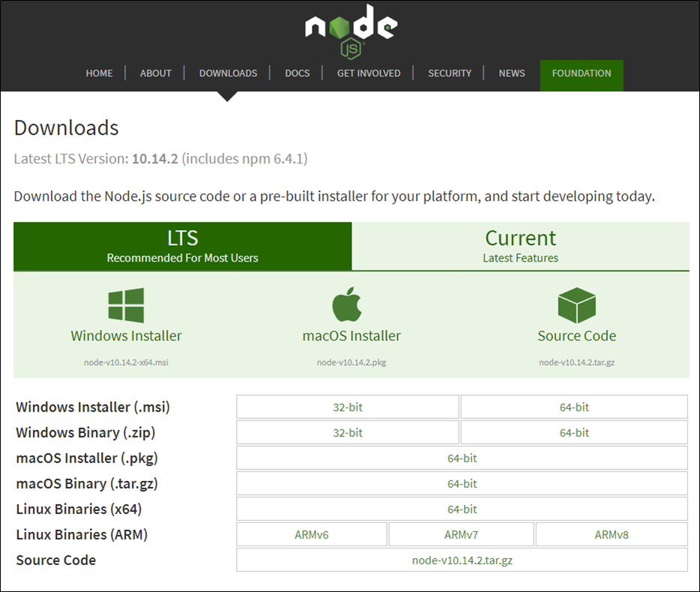Download 64-bit Windows Binary (.zip)
700x592 pixels.
[x=574, y=432]
